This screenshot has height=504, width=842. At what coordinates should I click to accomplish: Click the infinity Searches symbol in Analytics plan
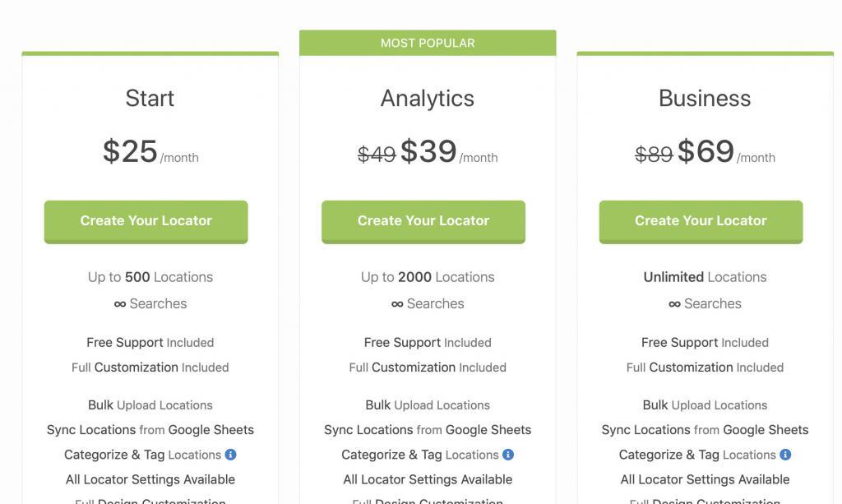(x=397, y=304)
